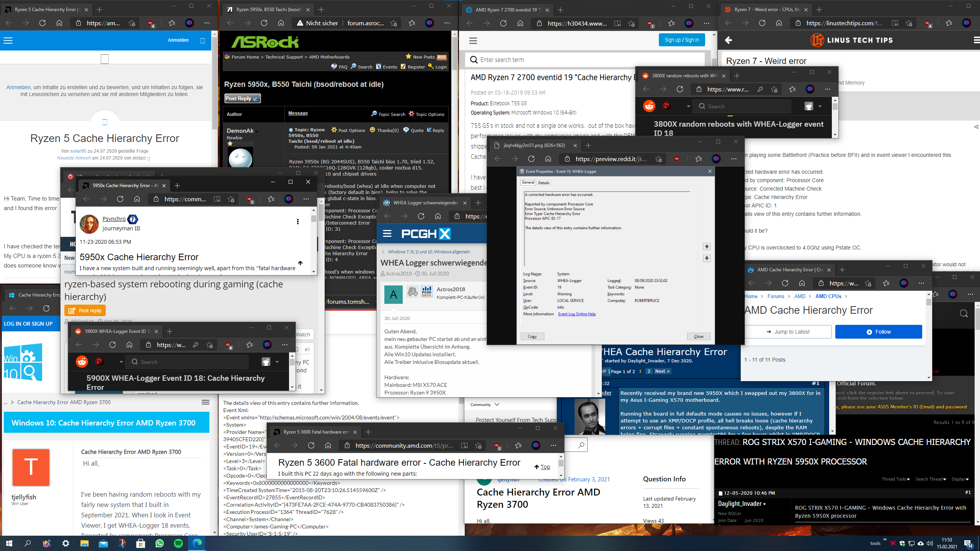Select General tab in Event Properties
The width and height of the screenshot is (980, 551).
528,183
